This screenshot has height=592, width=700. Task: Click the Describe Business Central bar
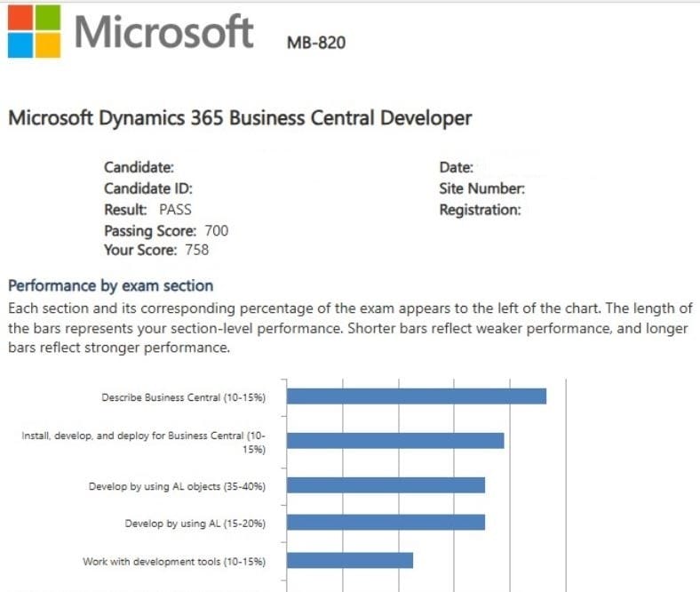coord(416,396)
